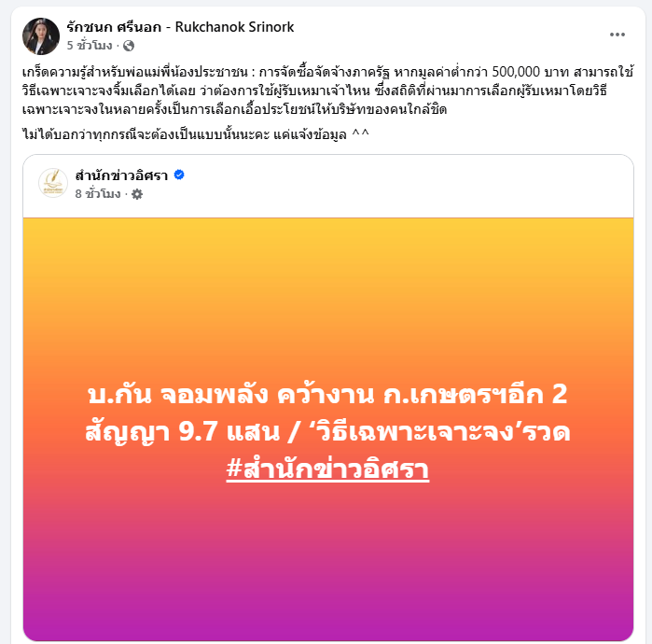The image size is (652, 644).
Task: Click the post paragraph starting เกร็ดความรู้
Action: coord(328,91)
